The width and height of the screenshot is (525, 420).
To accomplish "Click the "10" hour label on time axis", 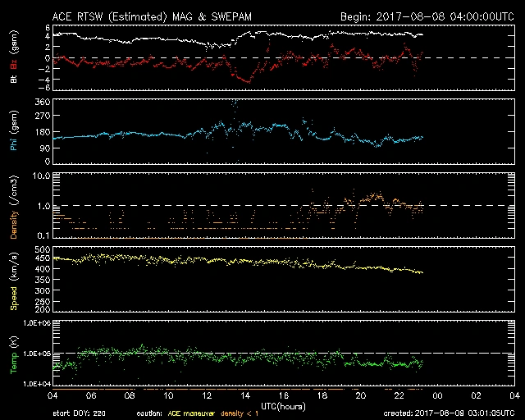I will click(168, 395).
